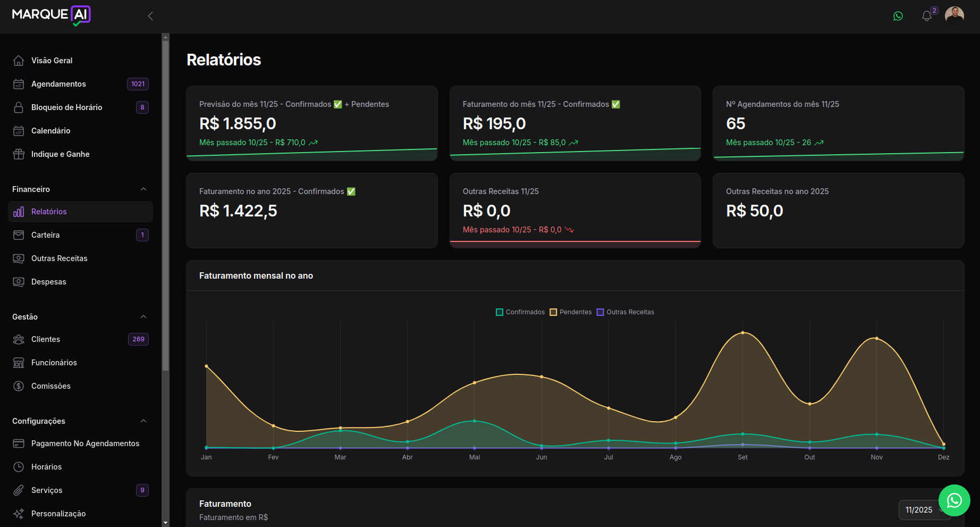Viewport: 980px width, 527px height.
Task: Collapse the sidebar with the arrow icon
Action: point(150,16)
